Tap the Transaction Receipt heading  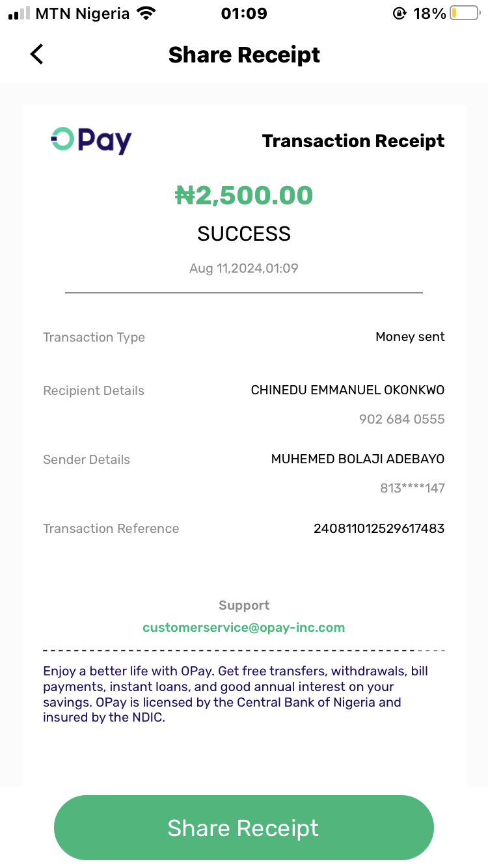tap(353, 141)
